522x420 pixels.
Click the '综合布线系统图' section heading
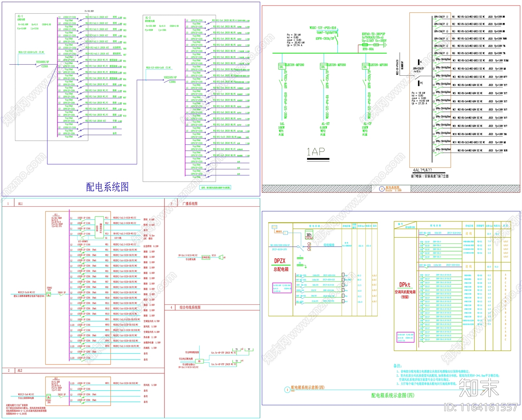(190, 307)
